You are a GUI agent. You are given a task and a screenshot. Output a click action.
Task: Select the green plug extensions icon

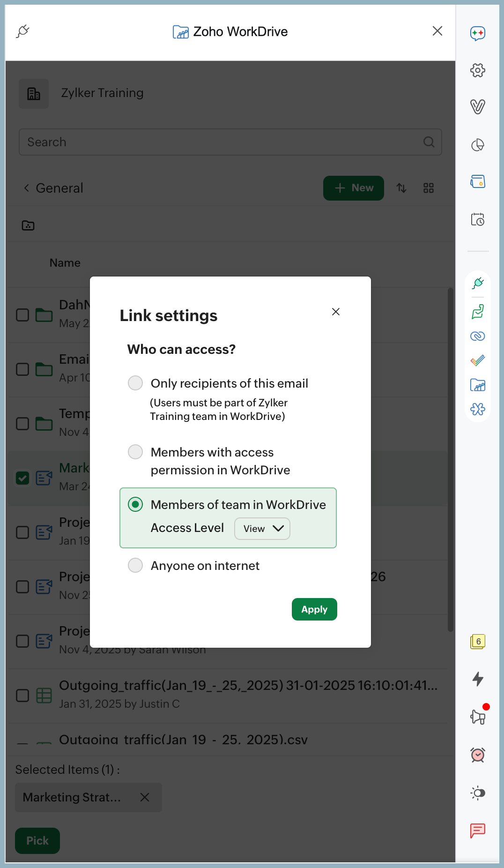point(477,283)
